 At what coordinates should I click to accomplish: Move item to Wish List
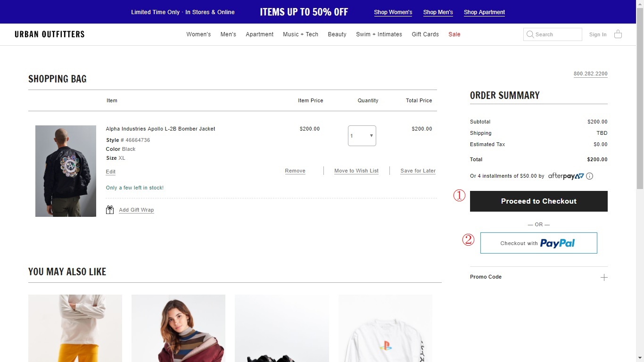356,171
